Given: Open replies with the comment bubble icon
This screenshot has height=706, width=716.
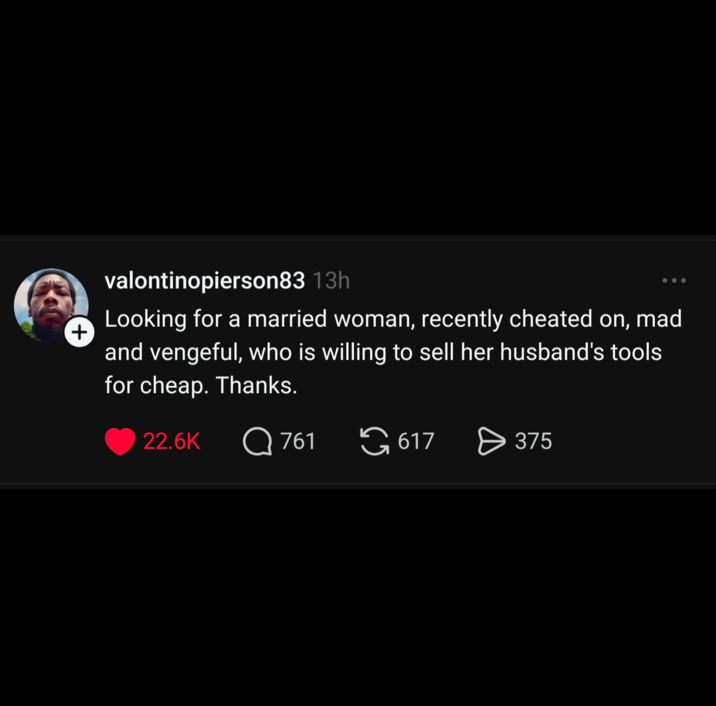Looking at the screenshot, I should click(257, 442).
